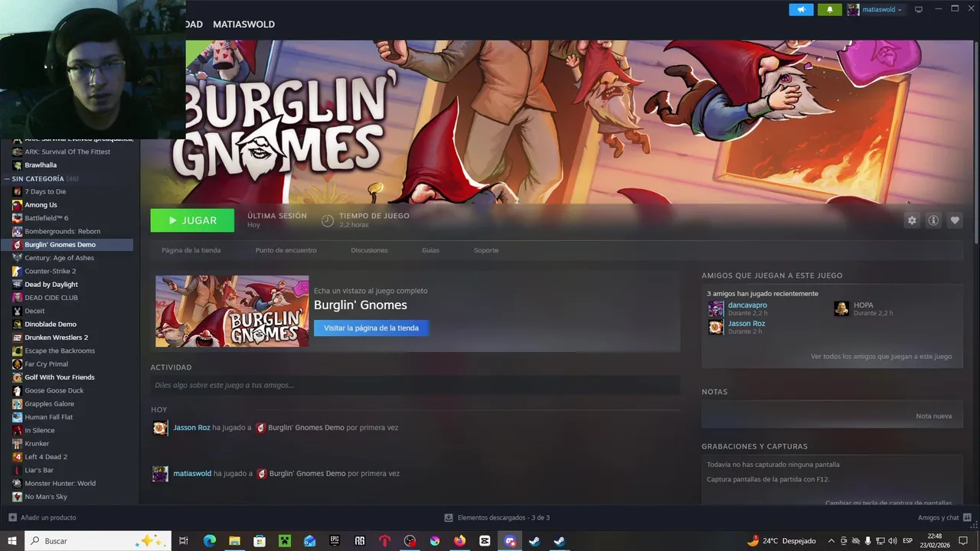Viewport: 980px width, 551px height.
Task: Open the announcements megaphone button
Action: click(x=801, y=9)
